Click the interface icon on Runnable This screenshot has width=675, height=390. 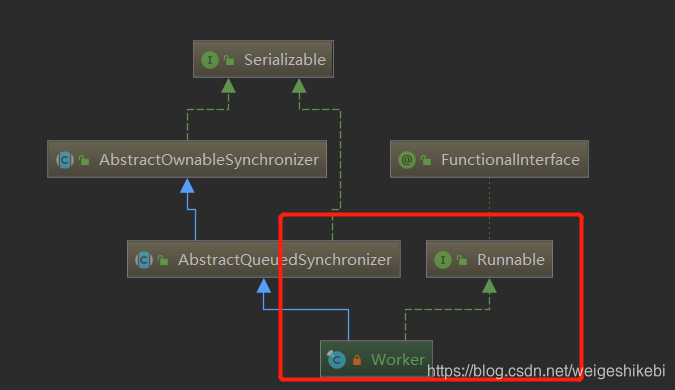(x=443, y=260)
